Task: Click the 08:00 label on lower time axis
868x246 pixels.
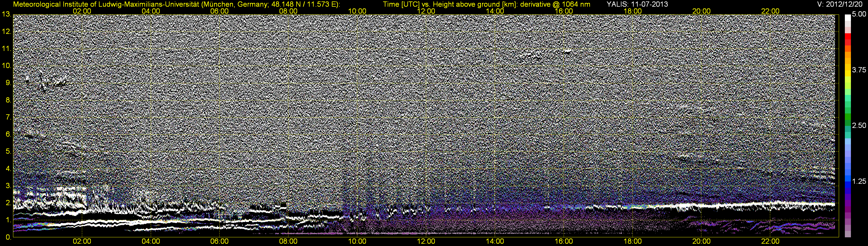Action: click(x=289, y=241)
